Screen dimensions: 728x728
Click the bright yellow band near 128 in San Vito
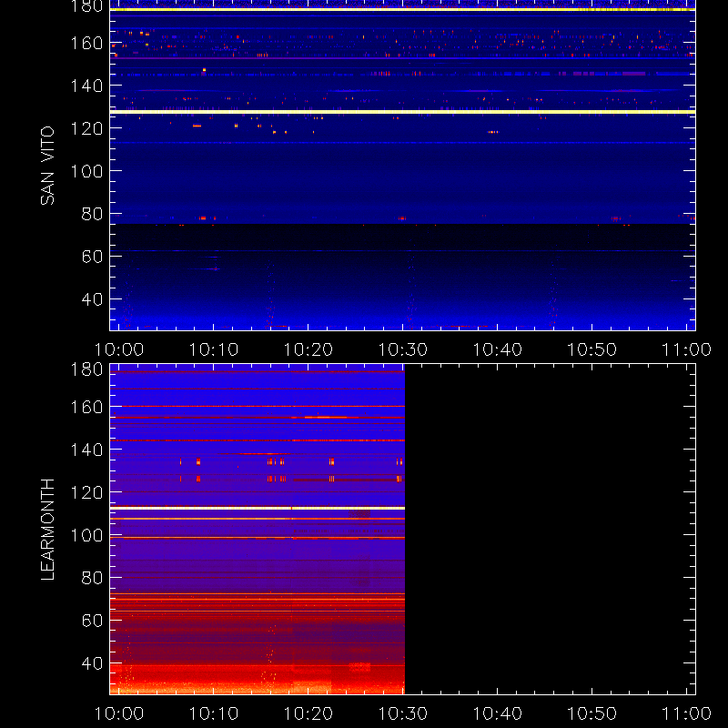pos(402,112)
